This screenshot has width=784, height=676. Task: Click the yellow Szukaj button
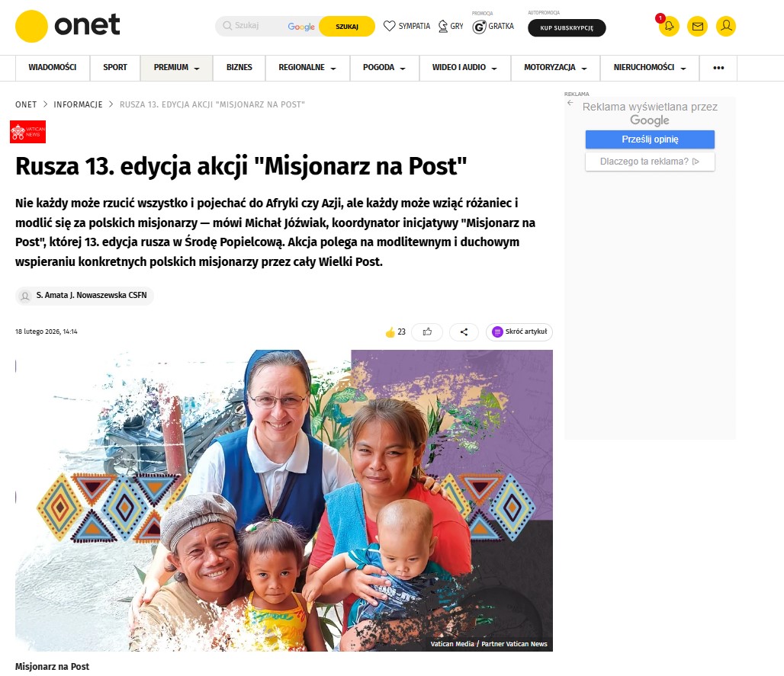(347, 27)
